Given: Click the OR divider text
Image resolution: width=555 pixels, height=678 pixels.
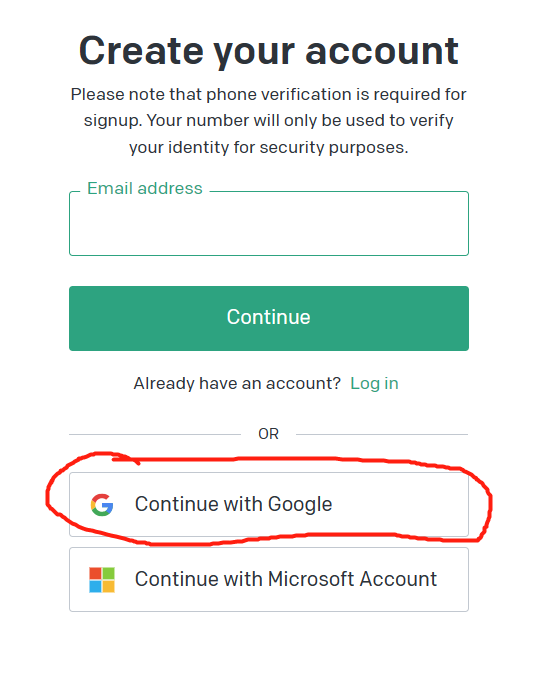Looking at the screenshot, I should pos(268,434).
